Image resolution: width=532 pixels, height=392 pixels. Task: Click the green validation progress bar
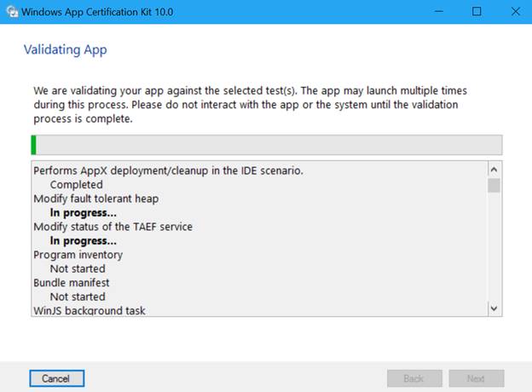click(267, 145)
